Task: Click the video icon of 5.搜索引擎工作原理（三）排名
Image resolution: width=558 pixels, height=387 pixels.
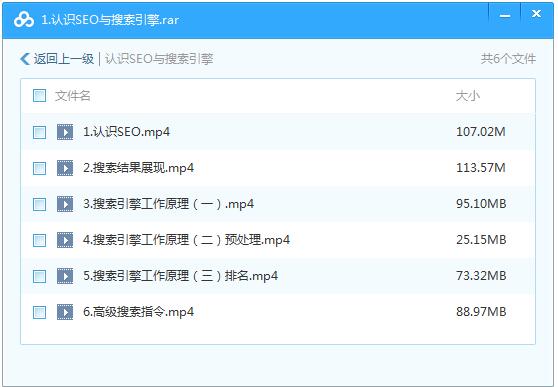Action: [x=65, y=276]
